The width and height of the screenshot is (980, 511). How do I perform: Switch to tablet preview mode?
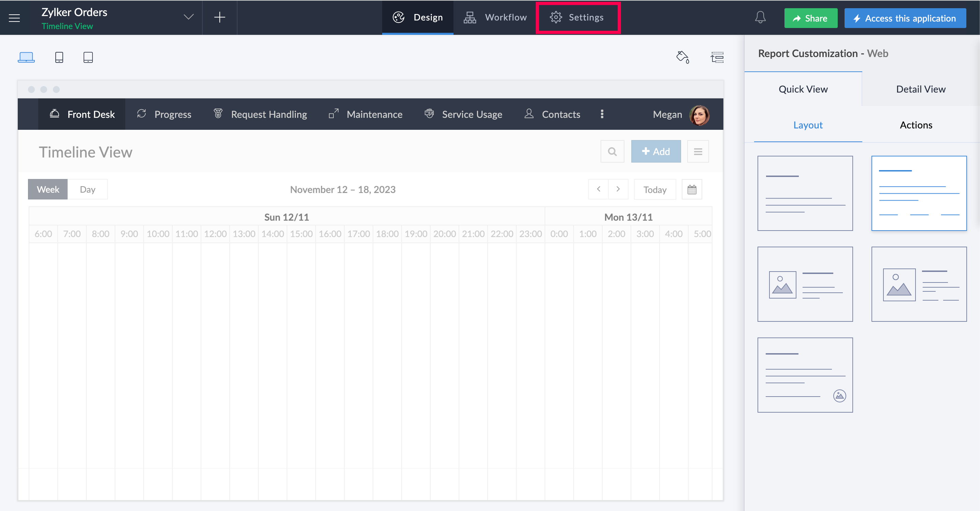[88, 57]
